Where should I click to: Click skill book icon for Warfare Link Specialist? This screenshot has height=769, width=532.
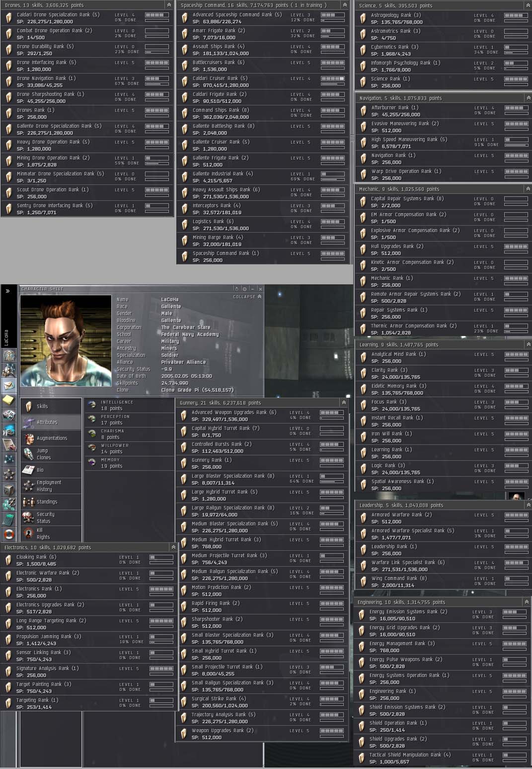click(x=363, y=566)
